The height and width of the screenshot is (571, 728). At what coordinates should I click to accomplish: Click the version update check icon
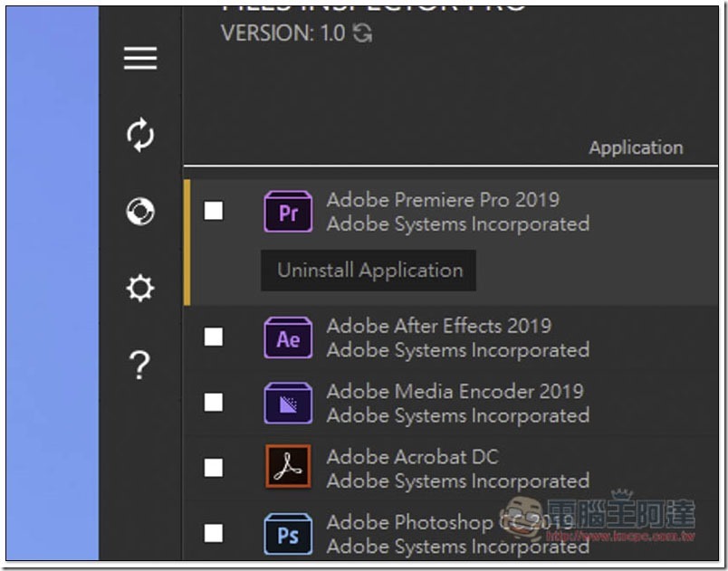[362, 33]
